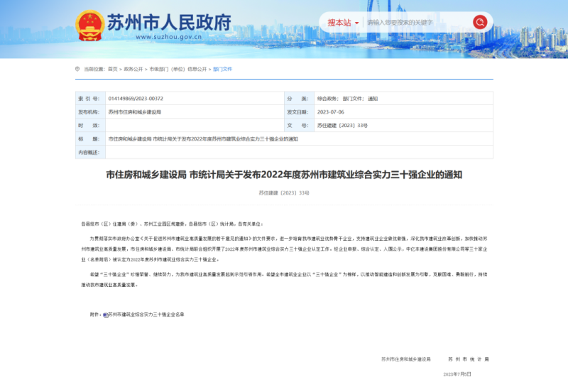568x392 pixels.
Task: Click the document number 苏住建建〔2023〕33号 in table
Action: click(x=342, y=125)
